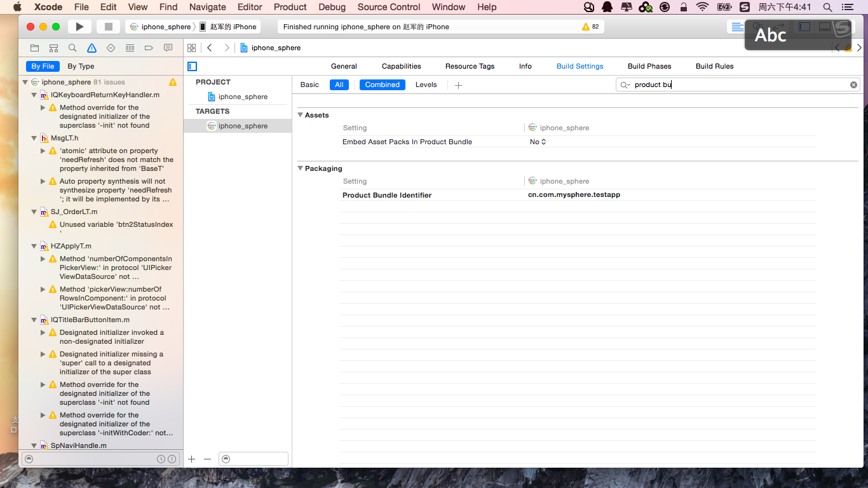Image resolution: width=868 pixels, height=488 pixels.
Task: Click the cn.com.mysphere.testapp bundle identifier value
Action: pyautogui.click(x=574, y=195)
